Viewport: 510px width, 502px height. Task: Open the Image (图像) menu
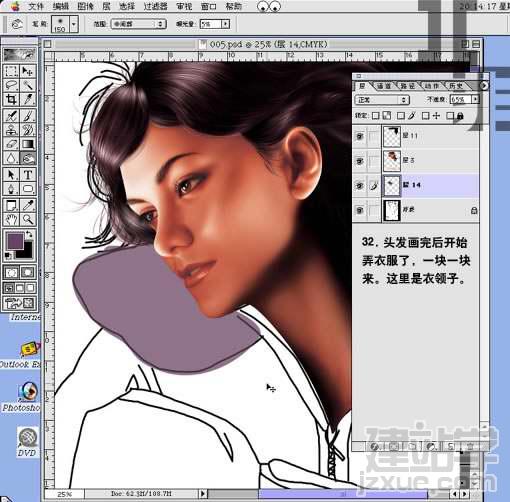tap(85, 6)
